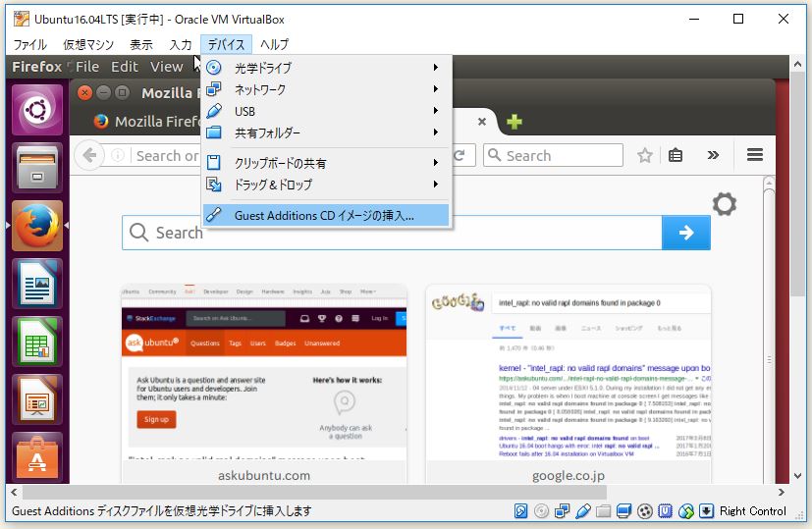Launch LibreOffice Calc from launcher
Screen dimensions: 812x529
coord(36,342)
